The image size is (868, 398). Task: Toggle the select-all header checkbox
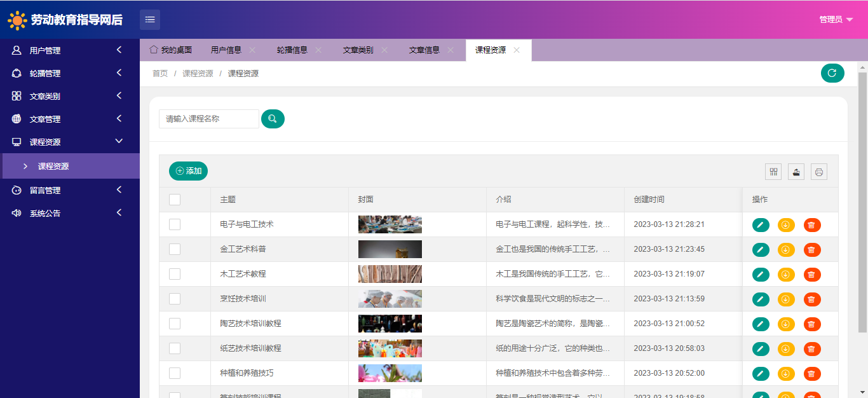[175, 200]
